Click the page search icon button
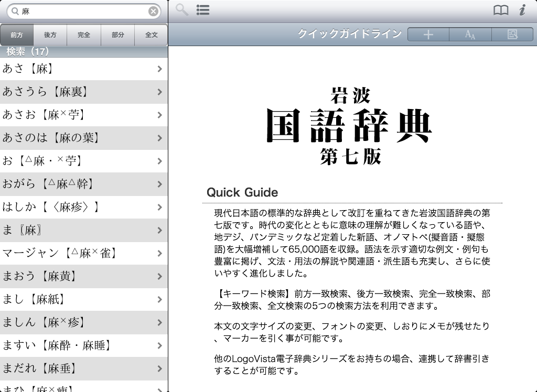Viewport: 537px width, 392px height. coord(512,35)
